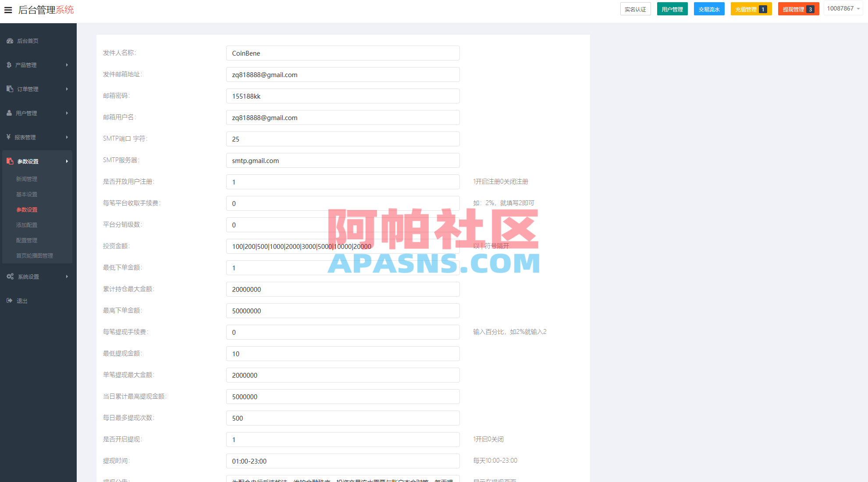
Task: Click the 退出 logout icon
Action: click(x=9, y=301)
